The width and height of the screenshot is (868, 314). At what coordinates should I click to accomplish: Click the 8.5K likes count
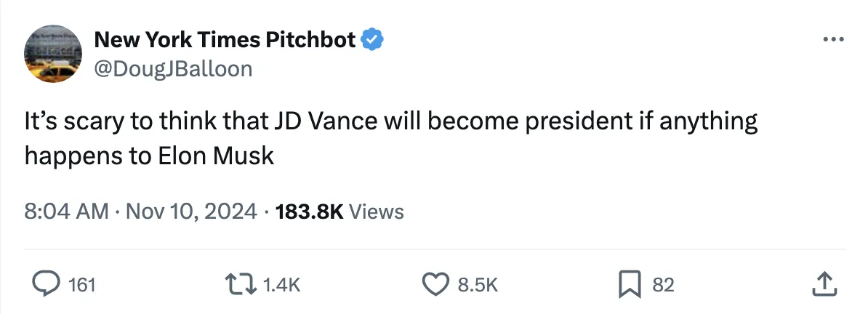[x=477, y=285]
